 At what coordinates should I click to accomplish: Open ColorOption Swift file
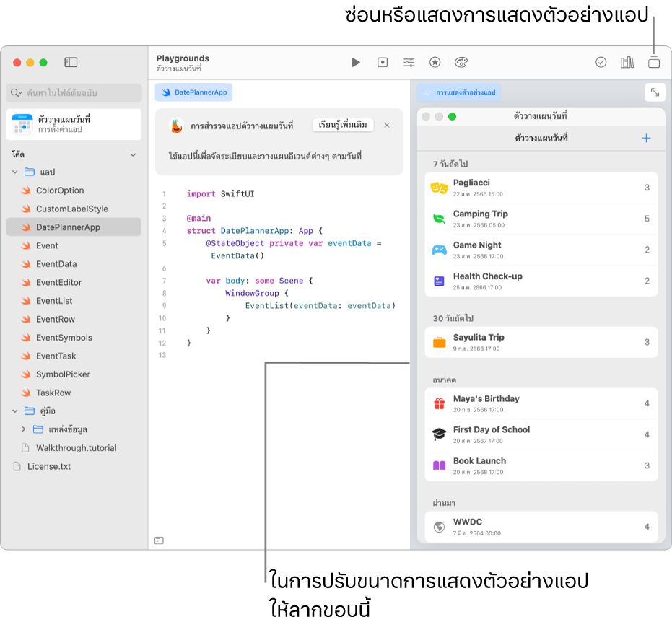(74, 190)
